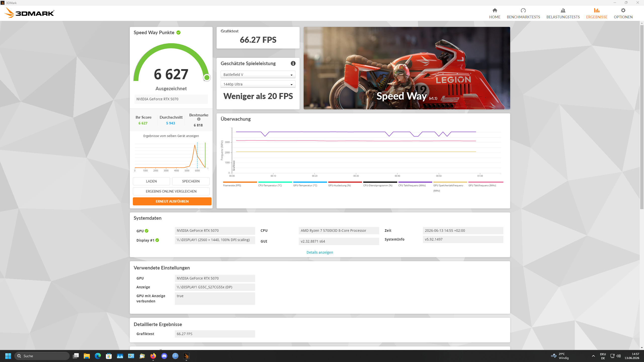Image resolution: width=644 pixels, height=362 pixels.
Task: Open the info icon beside Geschätzte Spieleleistung
Action: tap(293, 63)
